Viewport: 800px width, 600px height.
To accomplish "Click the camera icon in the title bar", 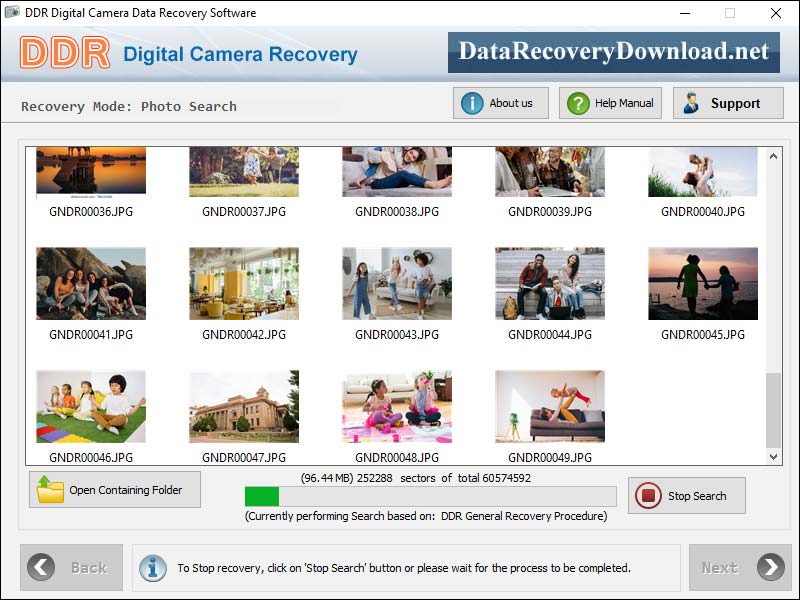I will tap(11, 13).
